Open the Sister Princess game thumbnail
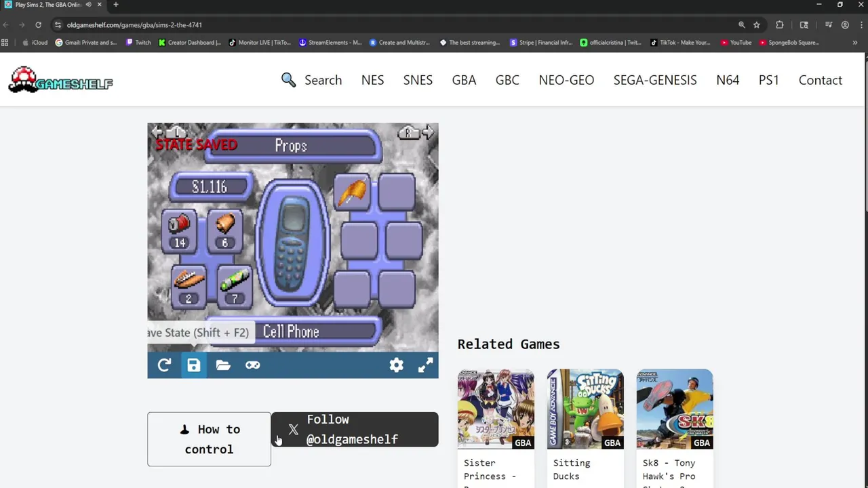The width and height of the screenshot is (868, 488). click(x=496, y=409)
